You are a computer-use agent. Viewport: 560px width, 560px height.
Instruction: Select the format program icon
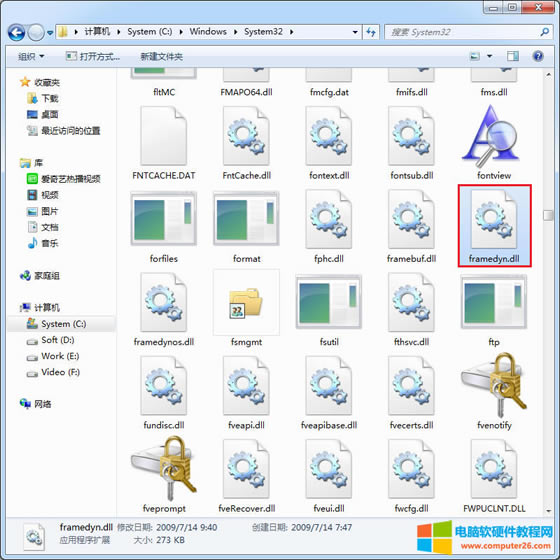246,219
